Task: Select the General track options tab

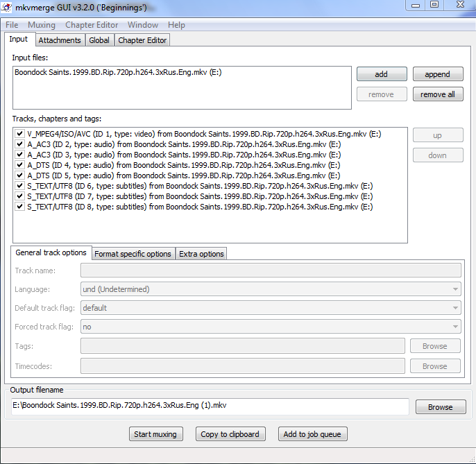Action: pos(51,252)
